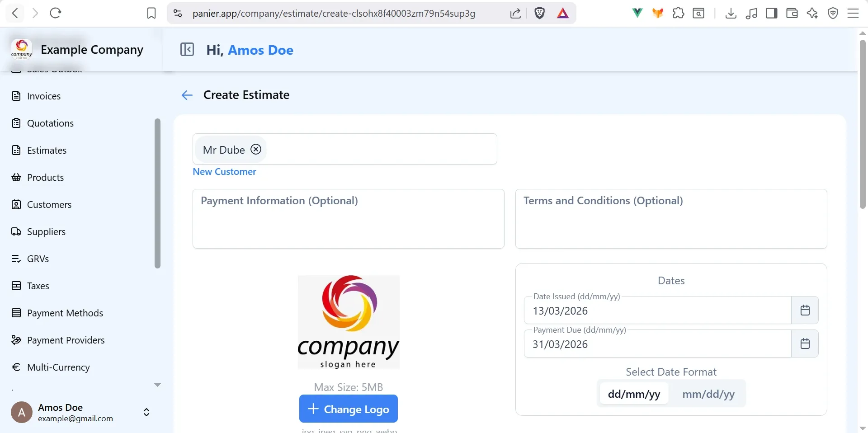
Task: Toggle the browser sidebar panel
Action: tap(772, 14)
